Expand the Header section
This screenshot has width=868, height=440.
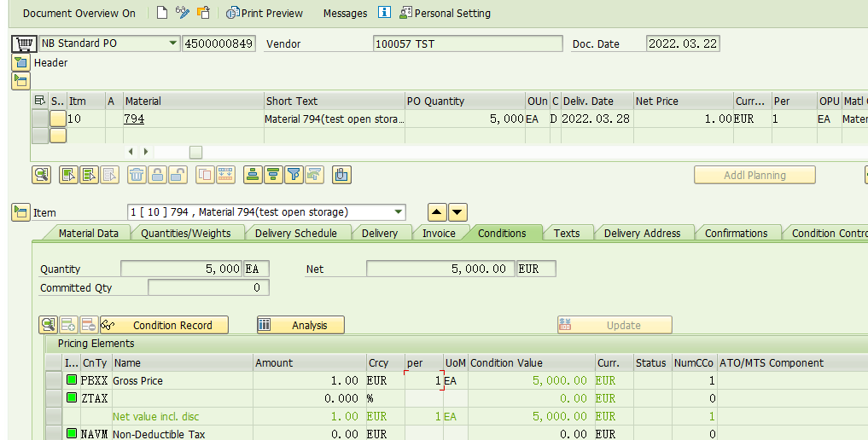[21, 62]
